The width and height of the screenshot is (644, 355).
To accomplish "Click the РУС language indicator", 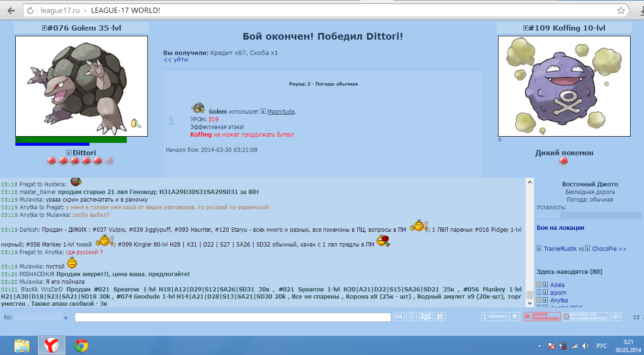I will click(x=602, y=346).
